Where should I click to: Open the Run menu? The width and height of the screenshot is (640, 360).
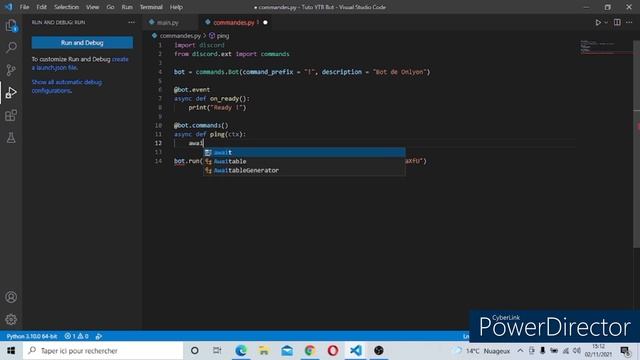(x=127, y=7)
